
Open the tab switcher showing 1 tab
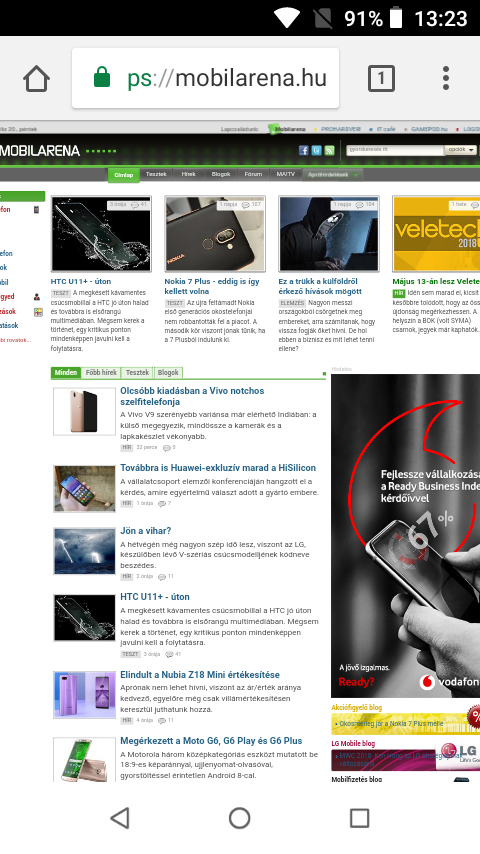[381, 78]
